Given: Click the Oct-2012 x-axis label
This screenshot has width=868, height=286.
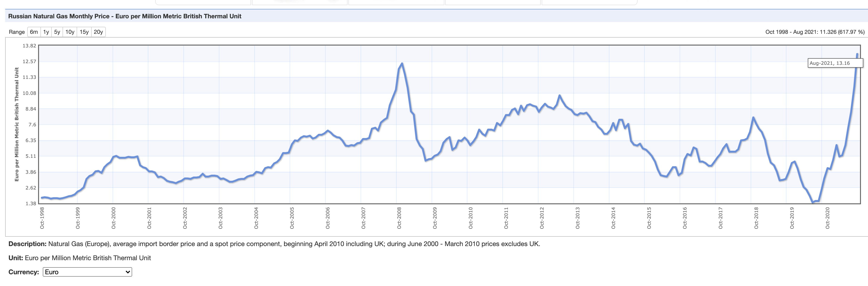Looking at the screenshot, I should [x=542, y=218].
